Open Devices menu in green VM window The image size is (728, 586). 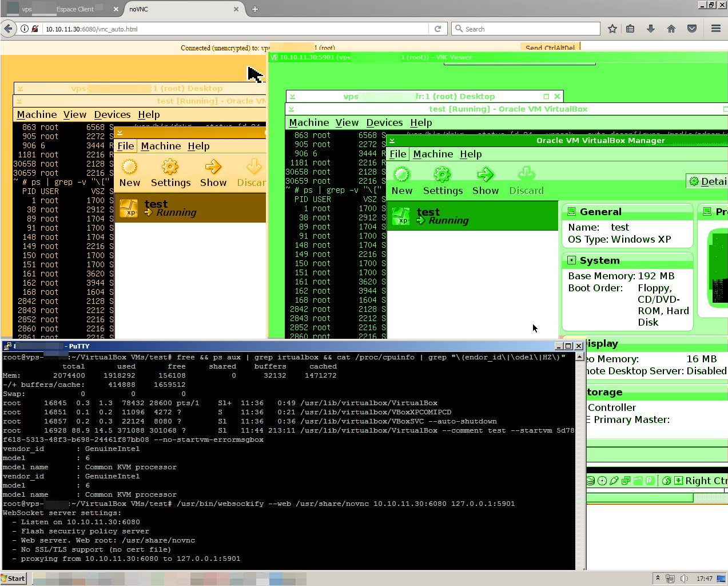(384, 122)
